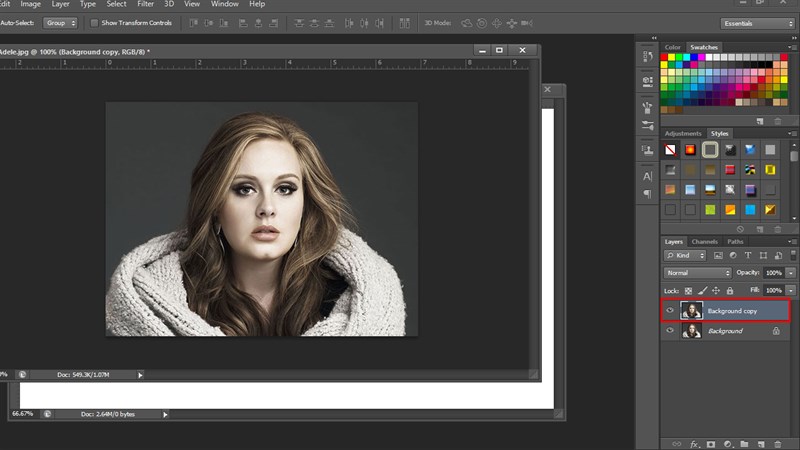Viewport: 800px width, 450px height.
Task: Delete layer with Layers panel trash icon
Action: (x=778, y=444)
